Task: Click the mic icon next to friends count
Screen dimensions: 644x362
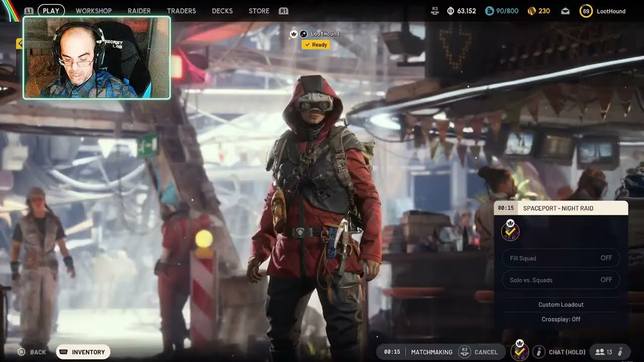Action: click(620, 352)
